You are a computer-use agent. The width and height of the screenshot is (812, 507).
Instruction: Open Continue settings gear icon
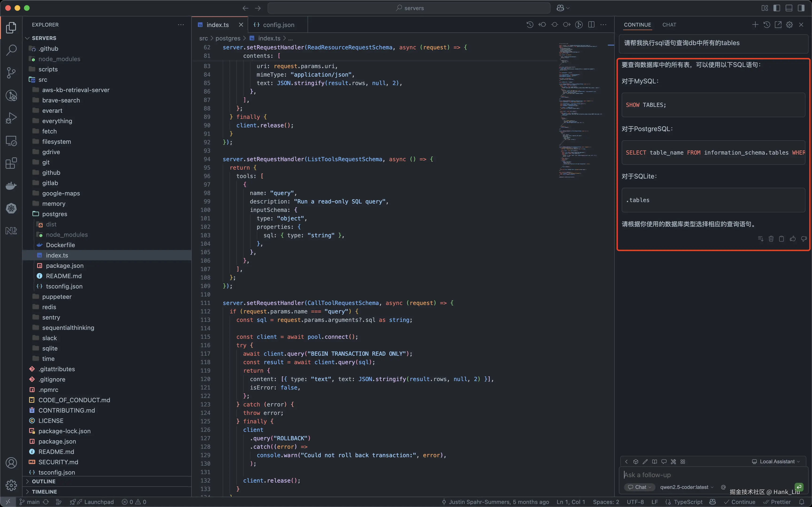789,25
